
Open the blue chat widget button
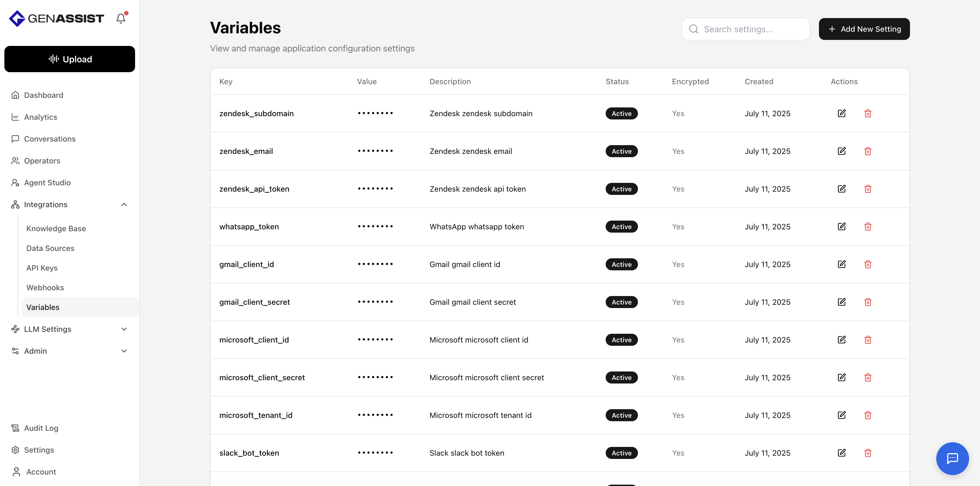(x=952, y=458)
